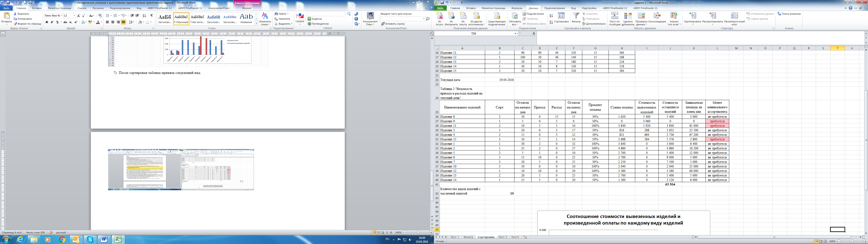Toggle justified alignment in Word
This screenshot has width=868, height=244.
tap(123, 22)
